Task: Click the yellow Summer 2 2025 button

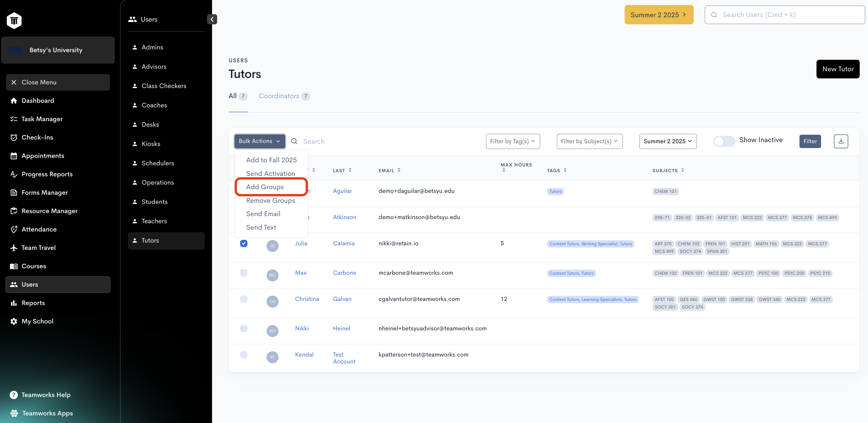Action: (x=659, y=15)
